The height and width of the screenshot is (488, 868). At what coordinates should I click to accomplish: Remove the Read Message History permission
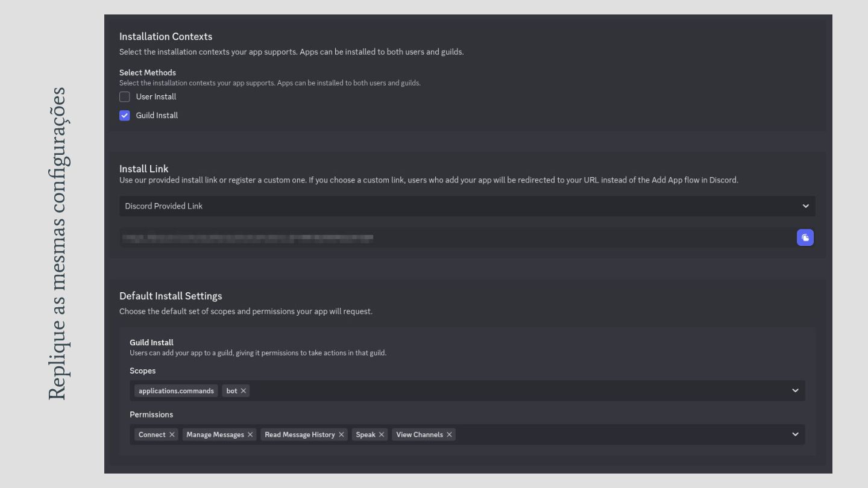tap(341, 434)
